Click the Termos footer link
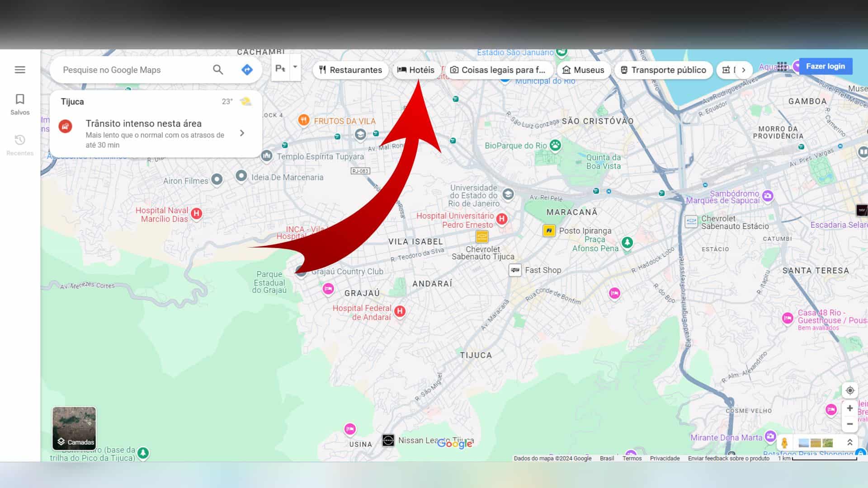868x488 pixels. coord(632,458)
